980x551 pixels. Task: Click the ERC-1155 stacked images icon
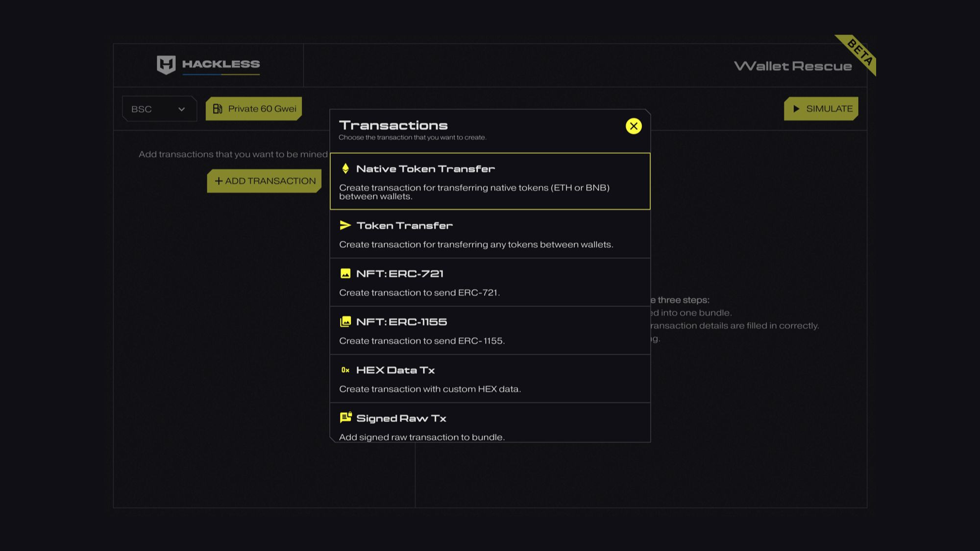point(345,322)
